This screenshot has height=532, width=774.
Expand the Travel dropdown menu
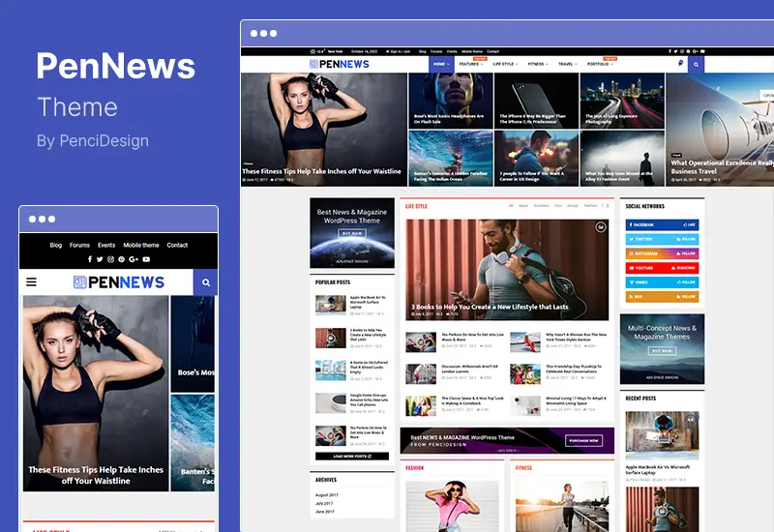coord(568,64)
